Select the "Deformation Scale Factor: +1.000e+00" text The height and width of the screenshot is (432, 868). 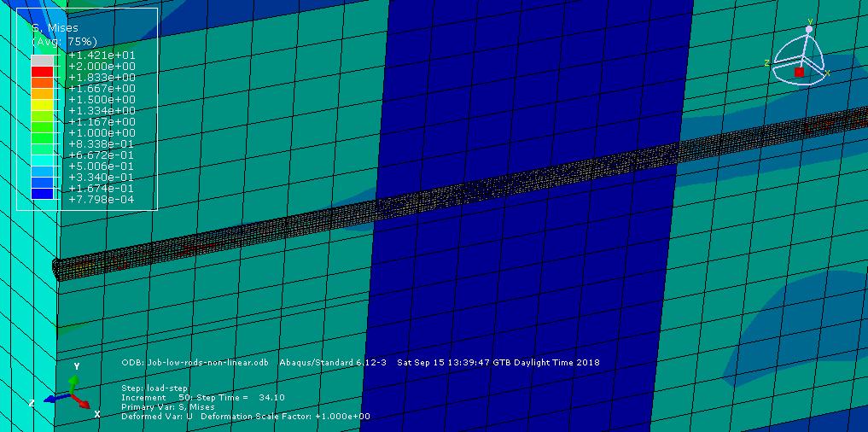click(286, 417)
